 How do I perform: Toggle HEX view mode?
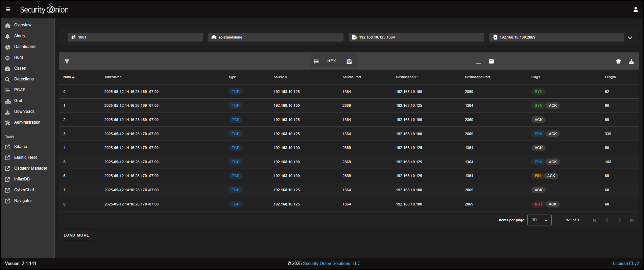331,61
